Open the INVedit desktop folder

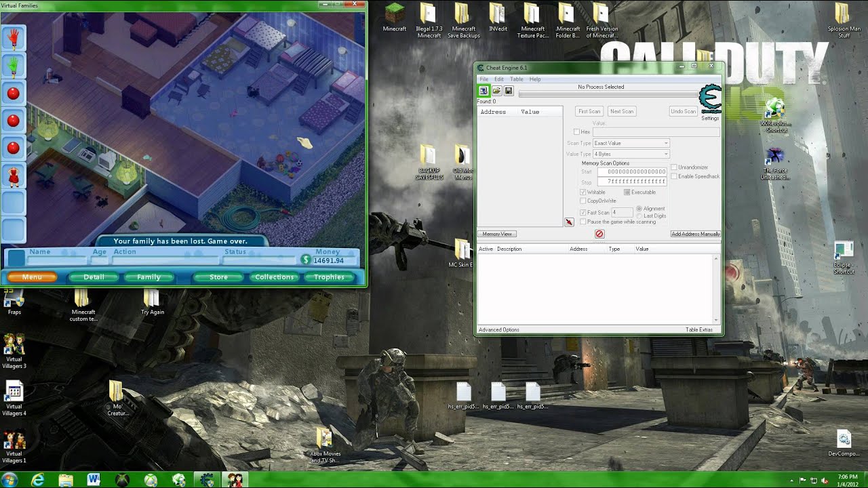pos(498,18)
